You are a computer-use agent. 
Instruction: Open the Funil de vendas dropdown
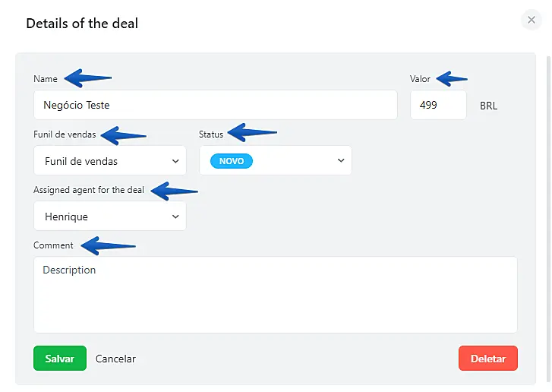(x=110, y=161)
